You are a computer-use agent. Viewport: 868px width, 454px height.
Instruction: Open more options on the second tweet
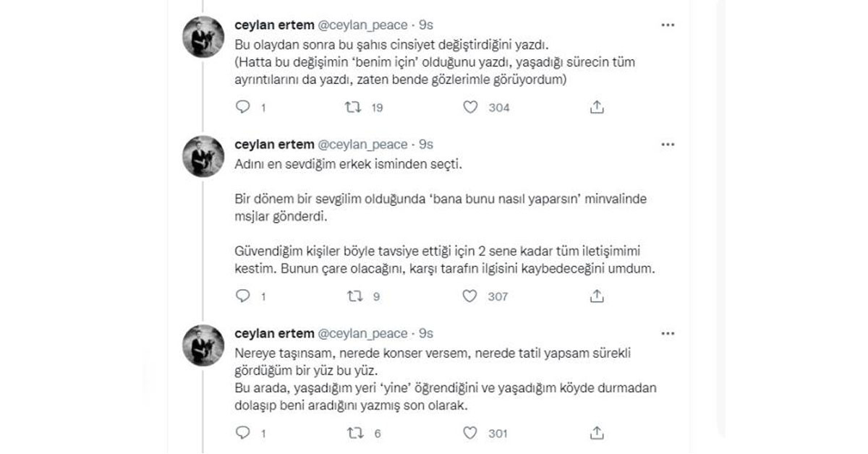(668, 145)
